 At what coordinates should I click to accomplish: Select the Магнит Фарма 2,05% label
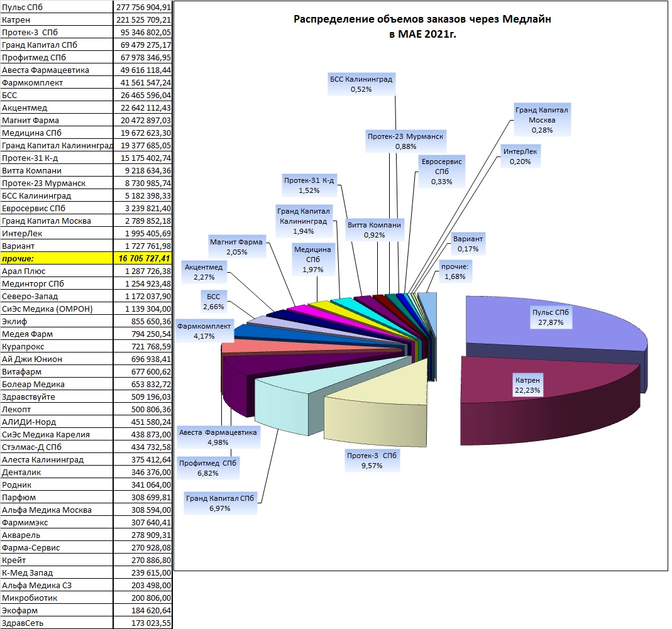click(236, 246)
